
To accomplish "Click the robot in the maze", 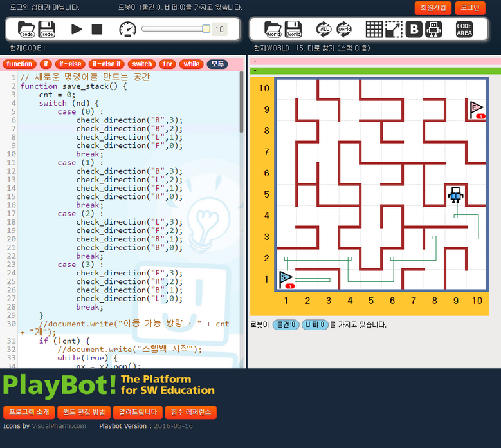I will (455, 195).
